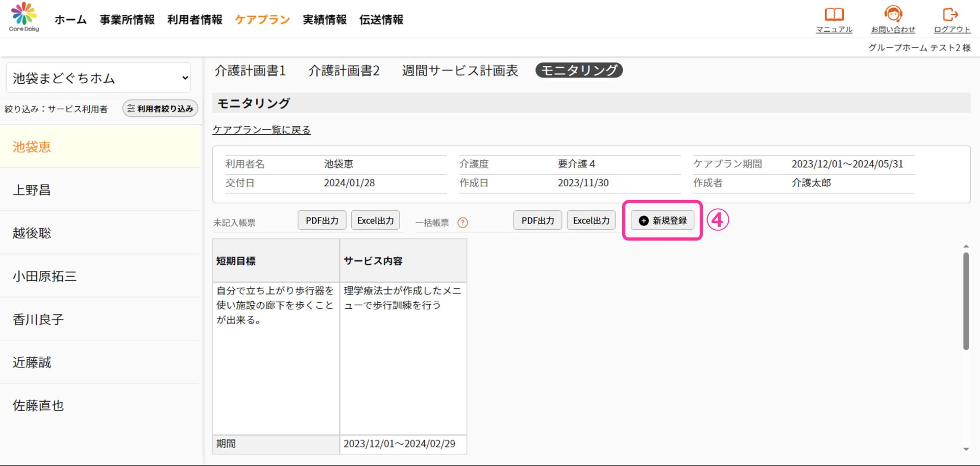The image size is (980, 466).
Task: Open the 伝送情報 menu
Action: point(381,20)
